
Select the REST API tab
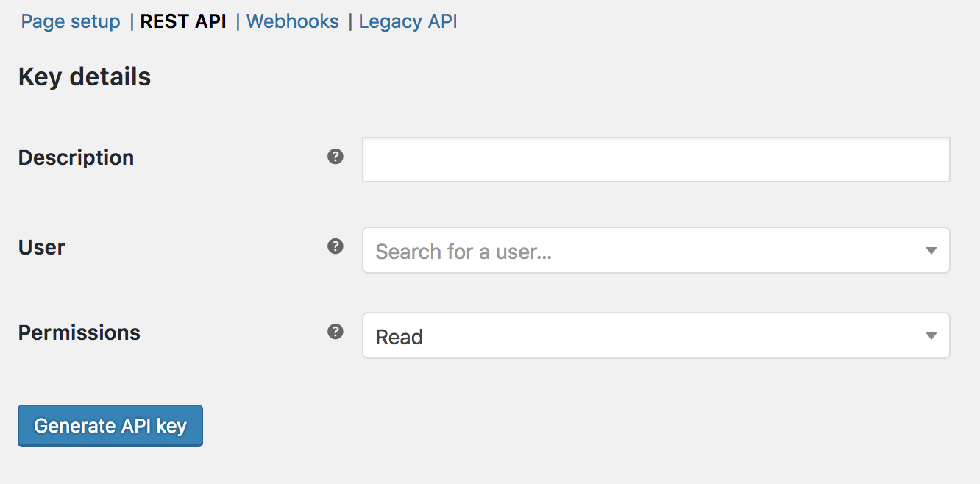click(x=183, y=21)
